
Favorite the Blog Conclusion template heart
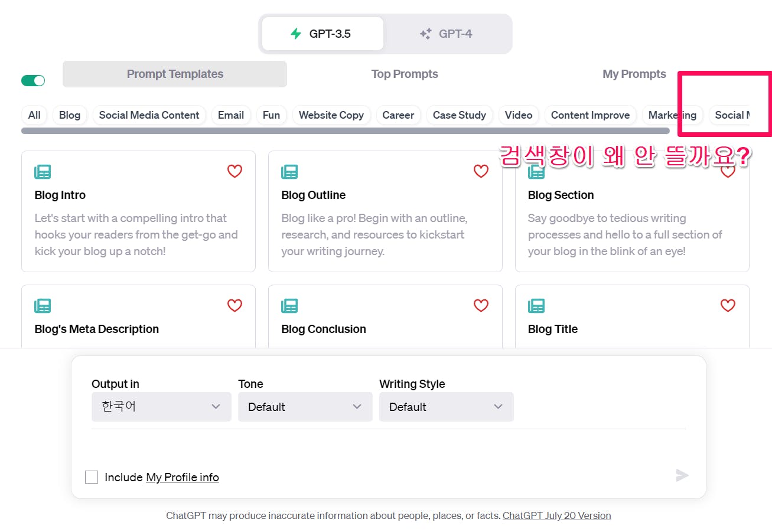pyautogui.click(x=481, y=305)
